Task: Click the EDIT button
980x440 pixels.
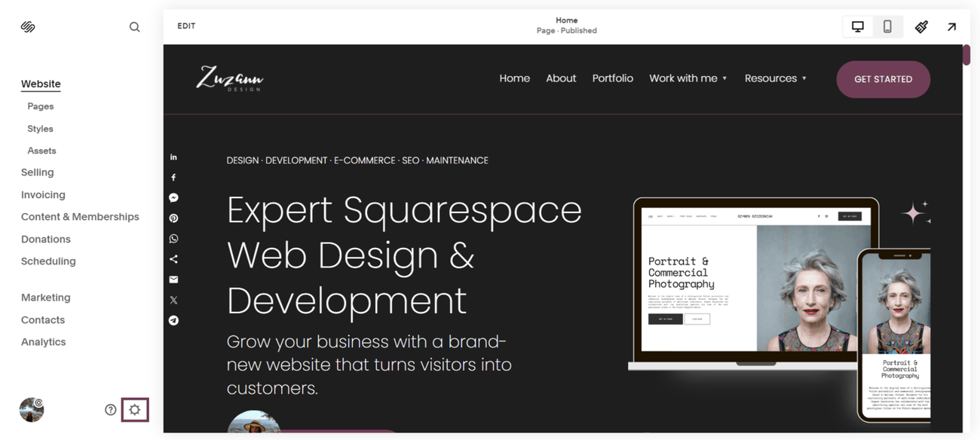Action: [186, 26]
